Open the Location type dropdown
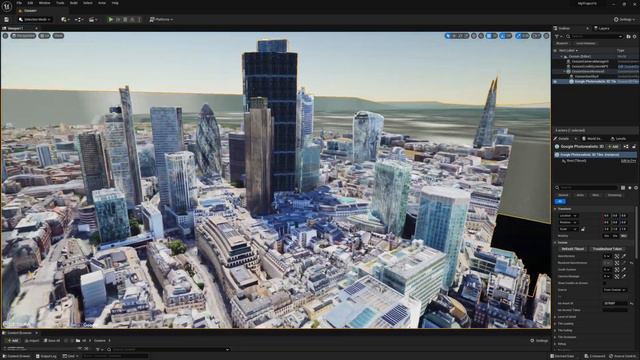 [568, 216]
